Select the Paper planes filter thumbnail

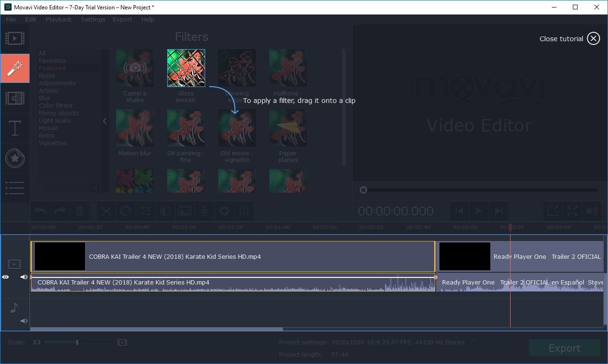point(288,128)
